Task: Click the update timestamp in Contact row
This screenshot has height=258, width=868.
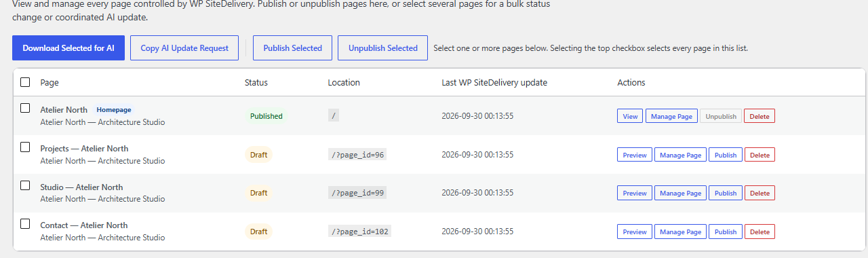Action: point(477,232)
